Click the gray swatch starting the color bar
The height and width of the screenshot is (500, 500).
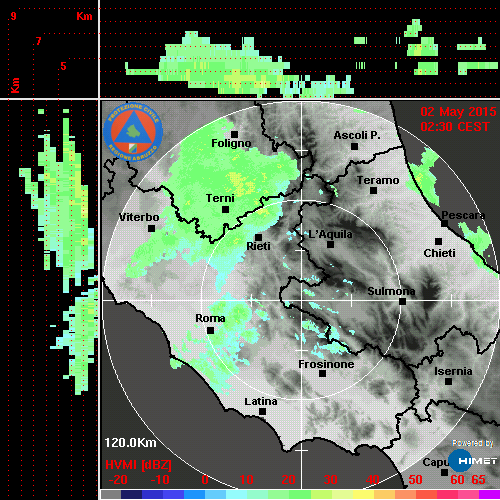click(111, 494)
